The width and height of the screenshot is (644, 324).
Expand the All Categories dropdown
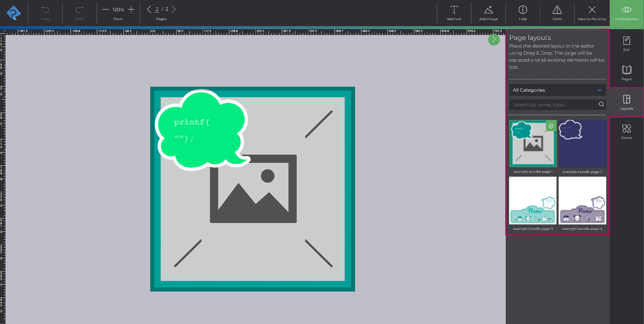(557, 90)
